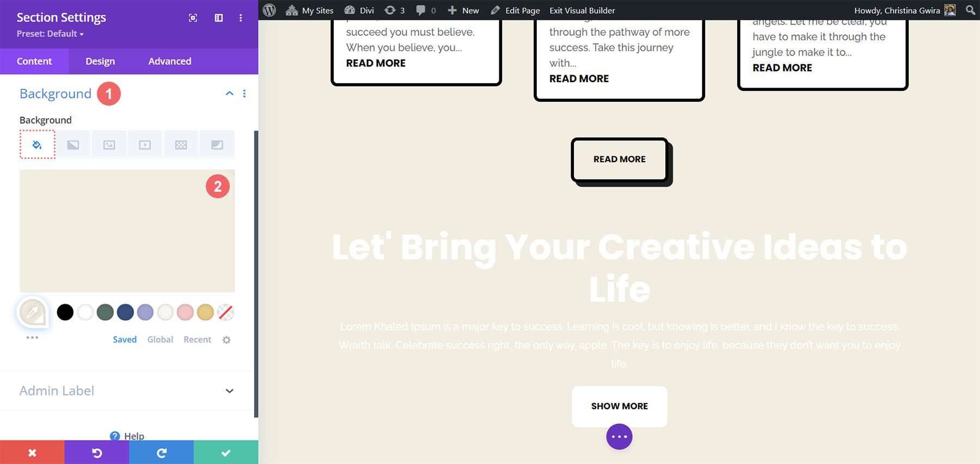The width and height of the screenshot is (980, 464).
Task: Select the background image icon
Action: pyautogui.click(x=109, y=145)
